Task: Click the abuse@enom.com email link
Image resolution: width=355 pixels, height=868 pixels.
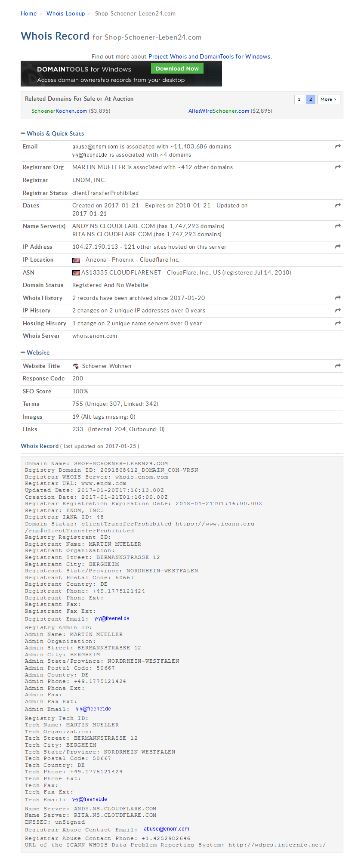Action: [167, 829]
